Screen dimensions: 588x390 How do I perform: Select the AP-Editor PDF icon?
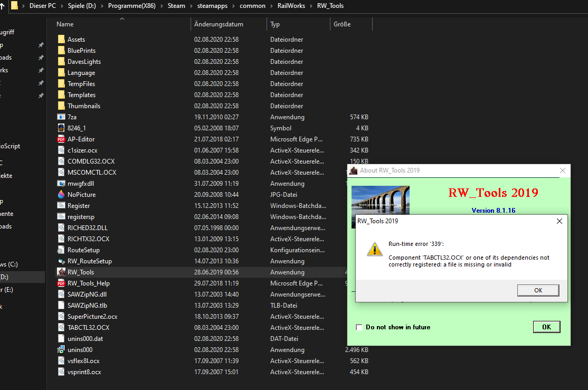pyautogui.click(x=61, y=139)
